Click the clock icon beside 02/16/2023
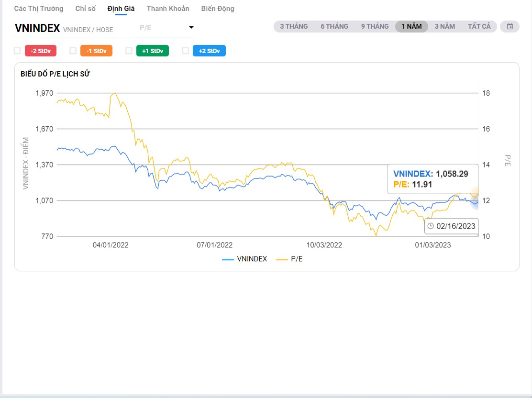Image resolution: width=532 pixels, height=398 pixels. [431, 226]
